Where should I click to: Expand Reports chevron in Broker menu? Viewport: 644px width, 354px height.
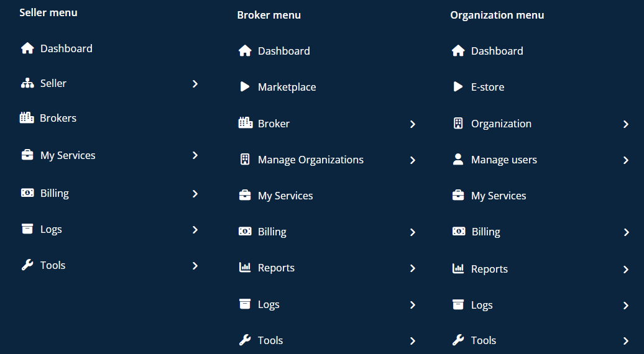pyautogui.click(x=413, y=268)
